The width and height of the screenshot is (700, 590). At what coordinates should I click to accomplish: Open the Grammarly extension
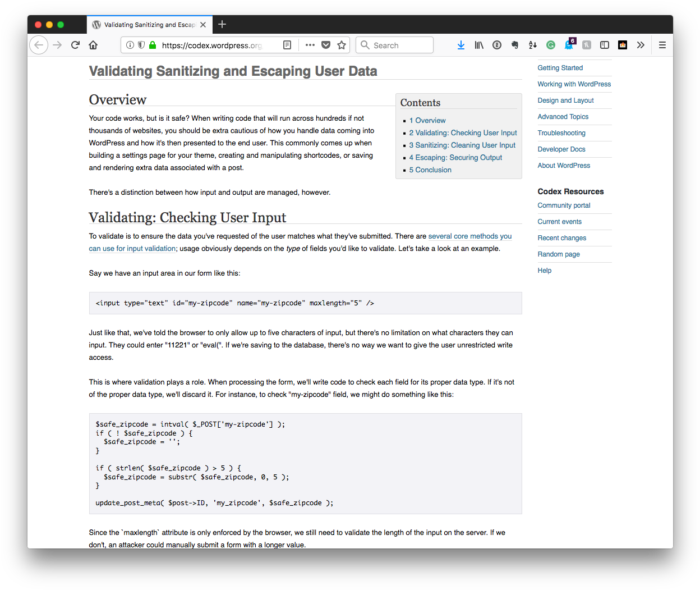(x=551, y=45)
